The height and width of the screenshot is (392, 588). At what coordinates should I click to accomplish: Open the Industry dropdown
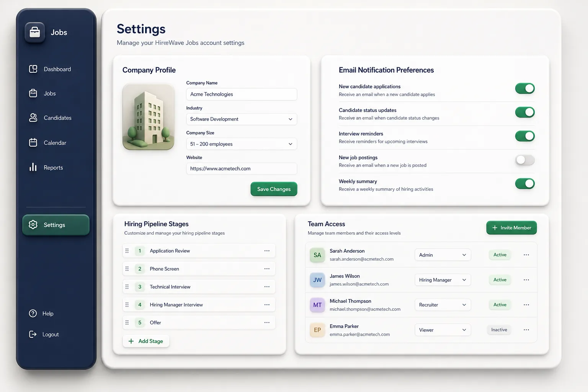pos(242,119)
